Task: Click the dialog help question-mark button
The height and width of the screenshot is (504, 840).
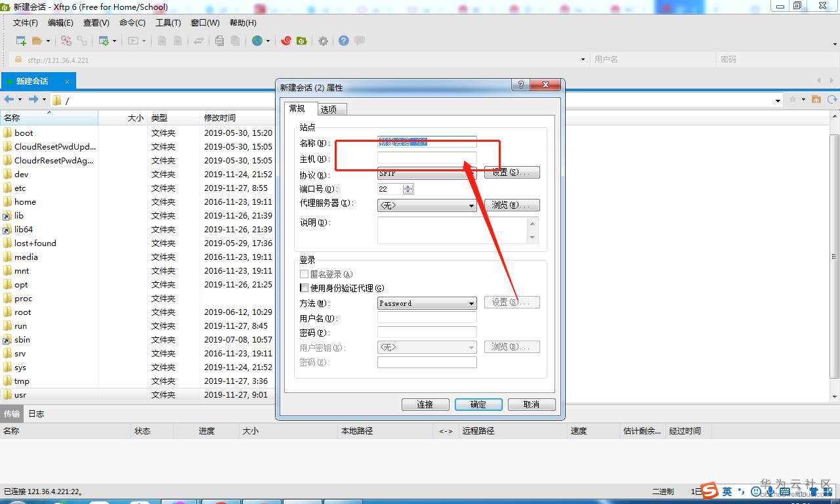Action: coord(521,85)
